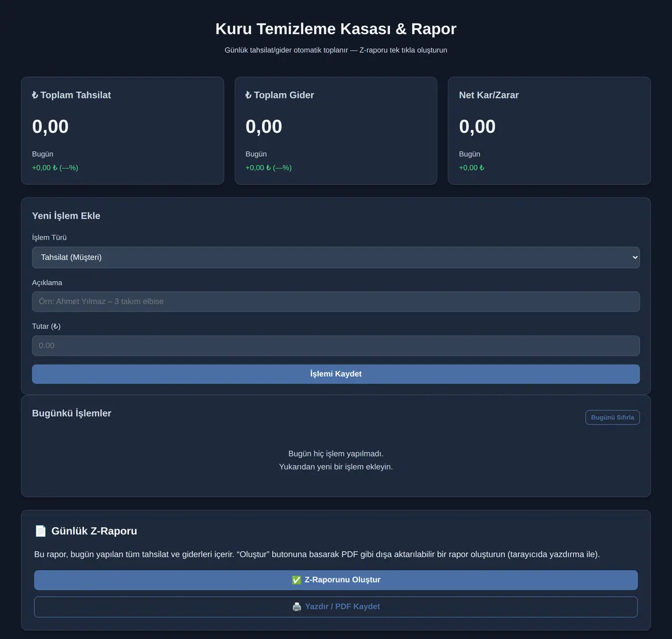Click the document icon beside Günlük Z-Raporu

click(40, 531)
